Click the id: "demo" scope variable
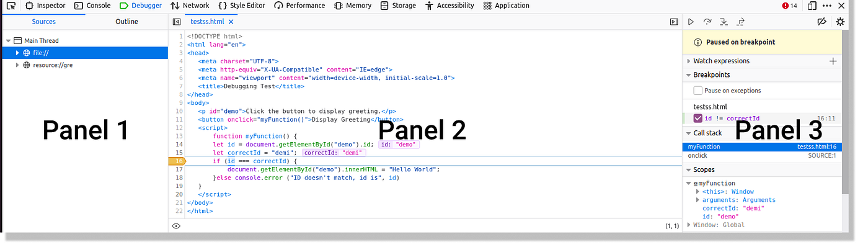The width and height of the screenshot is (868, 252). pyautogui.click(x=720, y=217)
